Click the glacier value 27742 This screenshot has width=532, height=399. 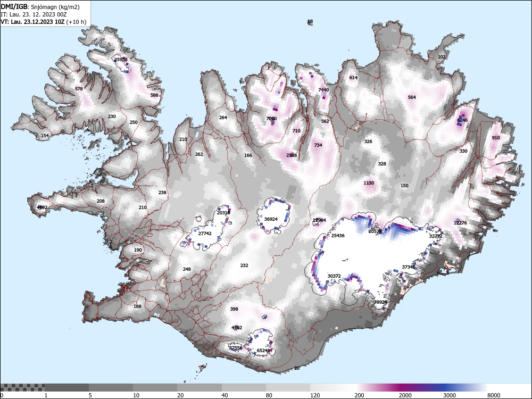coord(205,234)
